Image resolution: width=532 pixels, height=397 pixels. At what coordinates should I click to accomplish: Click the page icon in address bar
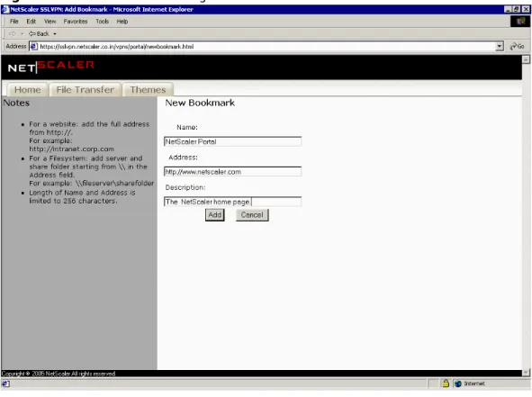[33, 47]
